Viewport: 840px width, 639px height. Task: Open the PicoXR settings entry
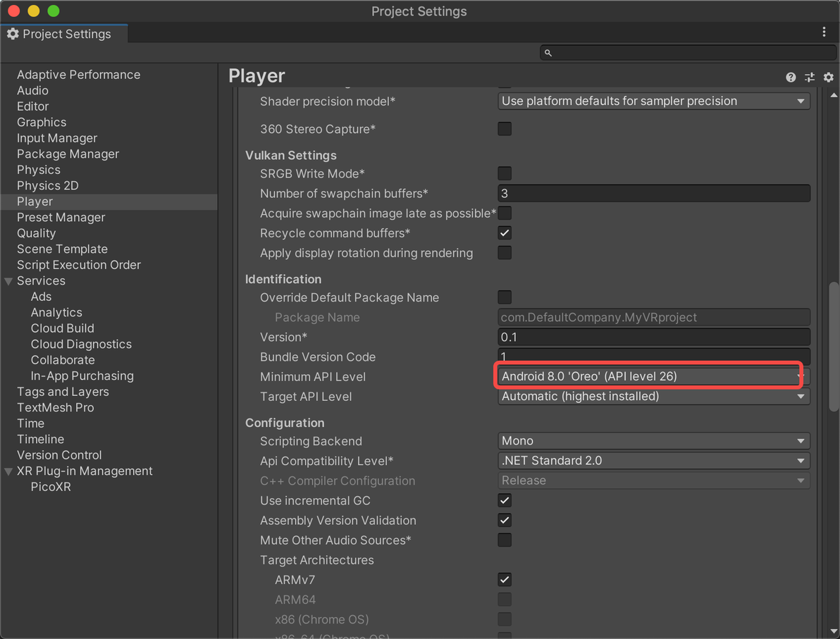[x=51, y=487]
